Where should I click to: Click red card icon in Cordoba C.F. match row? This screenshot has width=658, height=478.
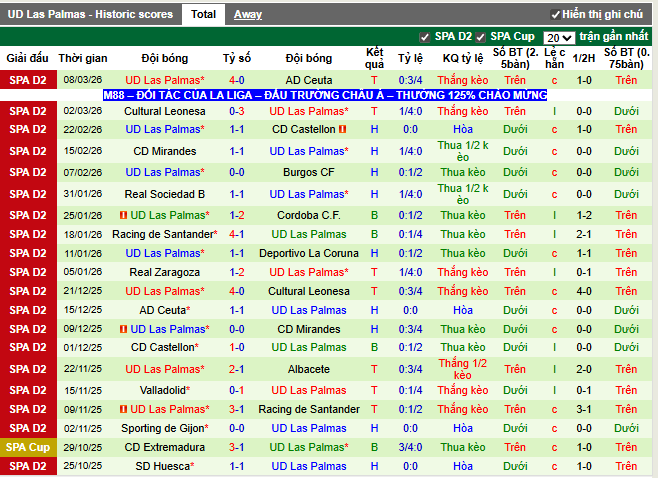(123, 215)
